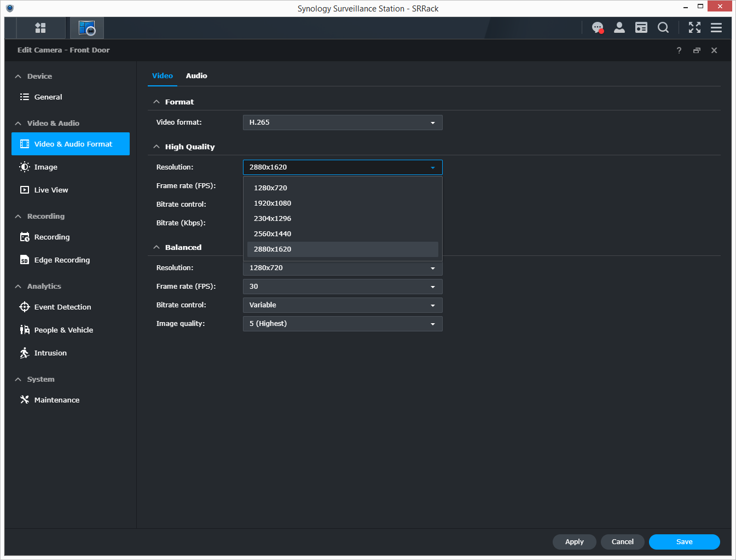The width and height of the screenshot is (736, 560).
Task: Open the Balanced Frame rate dropdown
Action: point(343,287)
